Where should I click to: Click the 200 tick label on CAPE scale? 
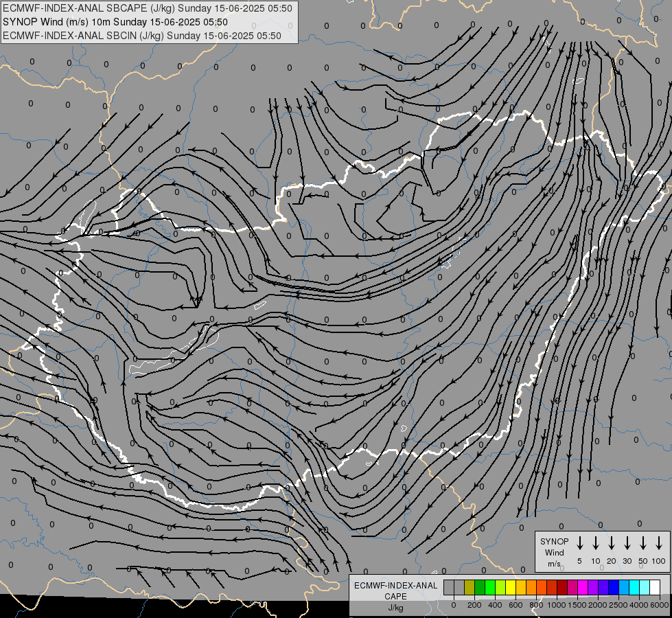click(474, 605)
